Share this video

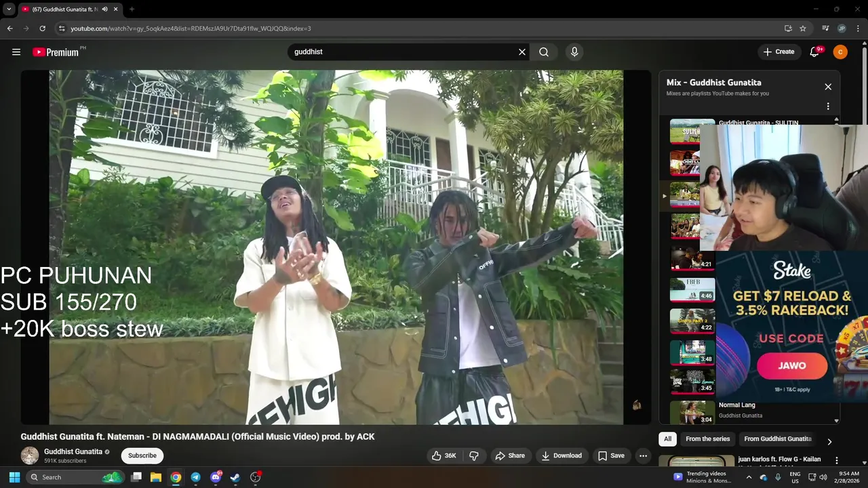coord(510,455)
